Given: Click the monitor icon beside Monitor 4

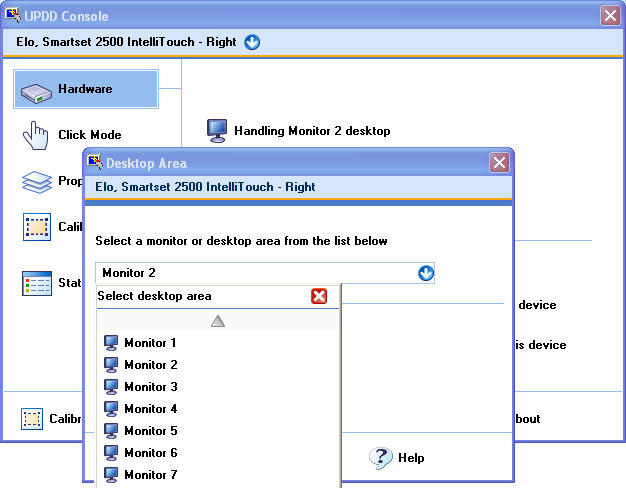Looking at the screenshot, I should tap(111, 409).
